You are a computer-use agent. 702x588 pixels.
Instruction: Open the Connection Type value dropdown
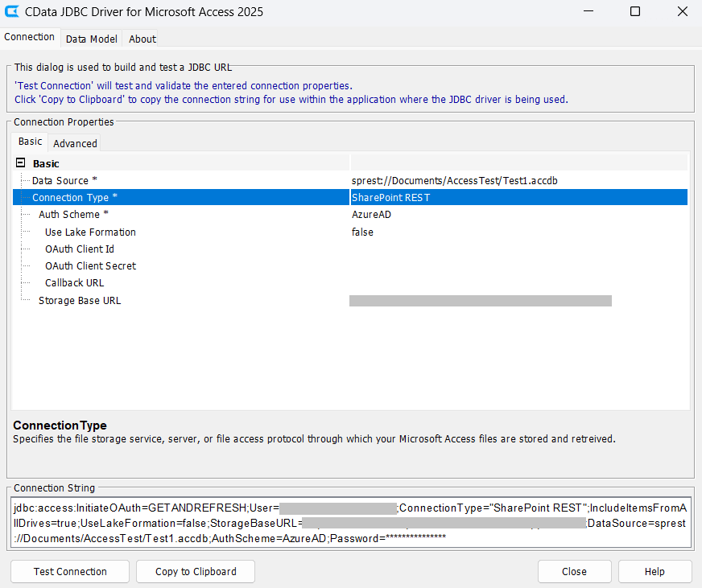click(x=518, y=198)
